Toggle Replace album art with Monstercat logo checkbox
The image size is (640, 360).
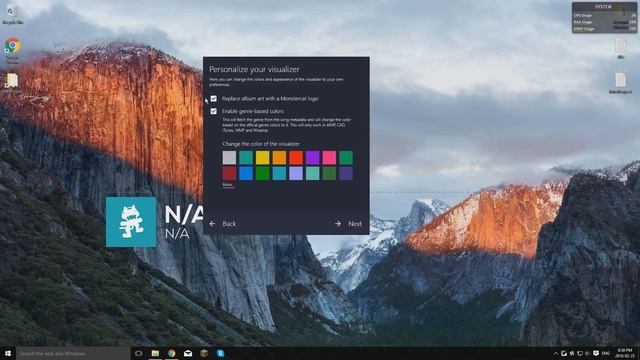point(213,99)
